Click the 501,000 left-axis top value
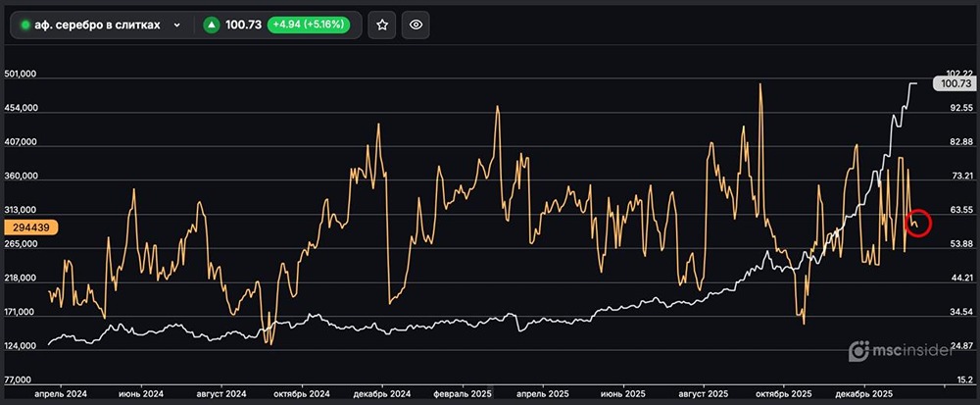980x405 pixels. pyautogui.click(x=21, y=75)
